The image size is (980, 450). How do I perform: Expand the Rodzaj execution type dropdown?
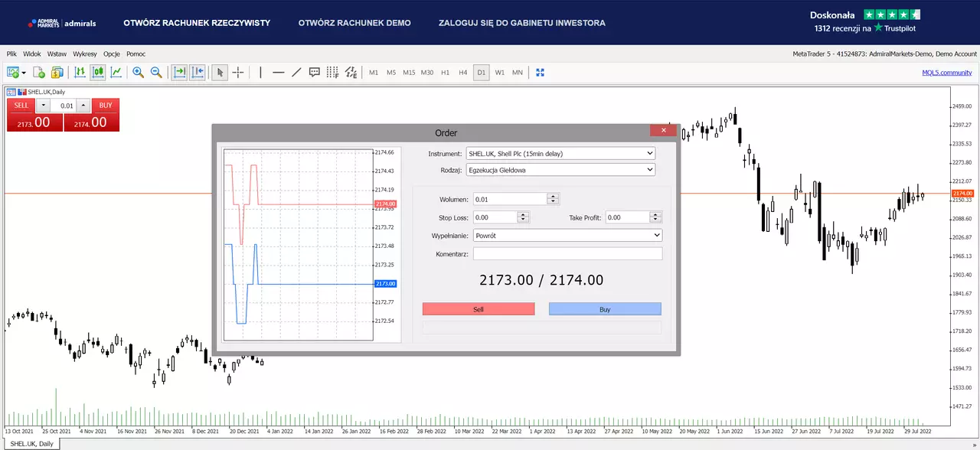560,170
